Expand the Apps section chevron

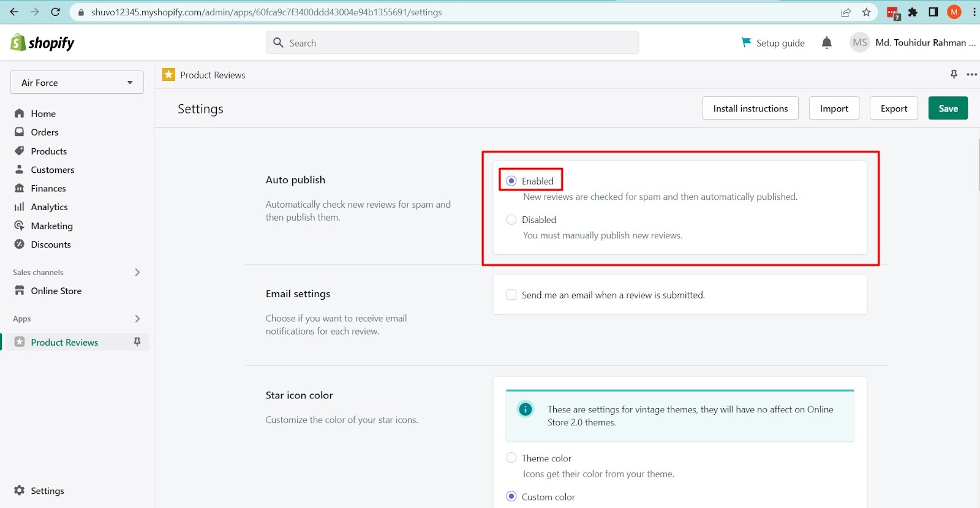[137, 319]
